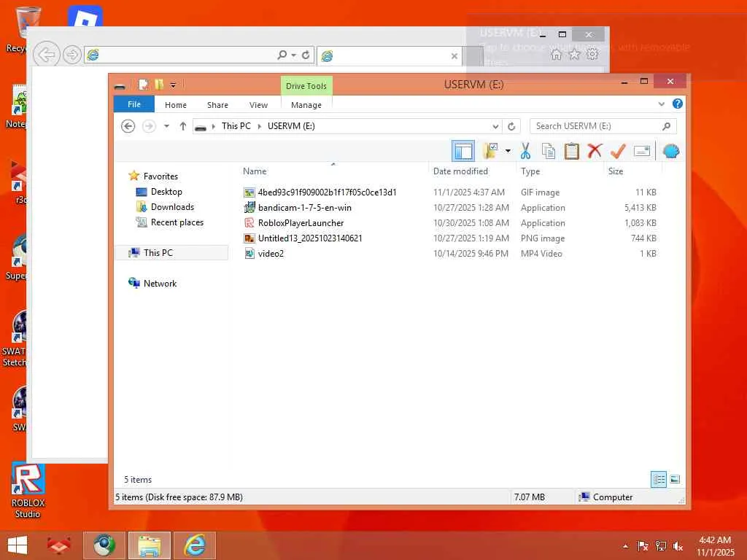Open ROBLOX Studio desktop shortcut
Viewport: 747px width, 560px height.
28,491
